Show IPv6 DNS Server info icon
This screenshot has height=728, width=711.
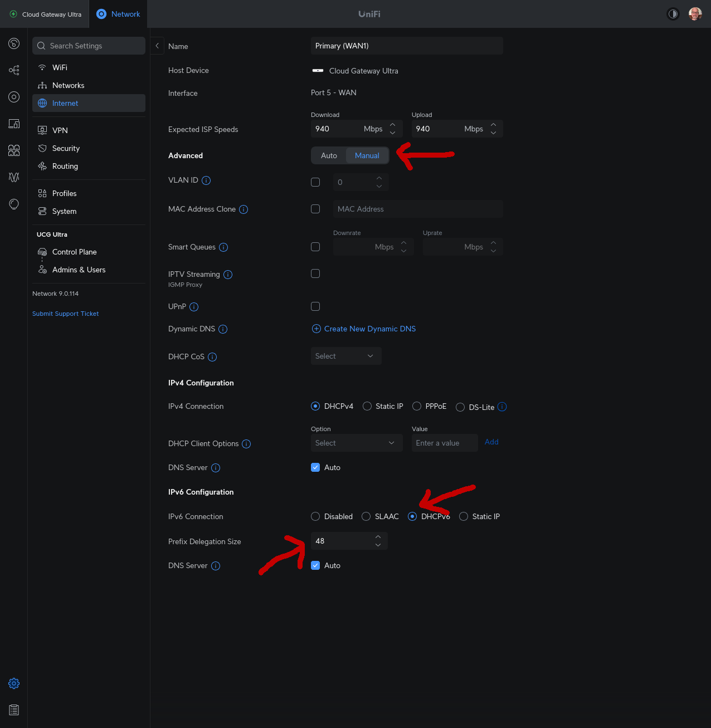click(x=216, y=566)
